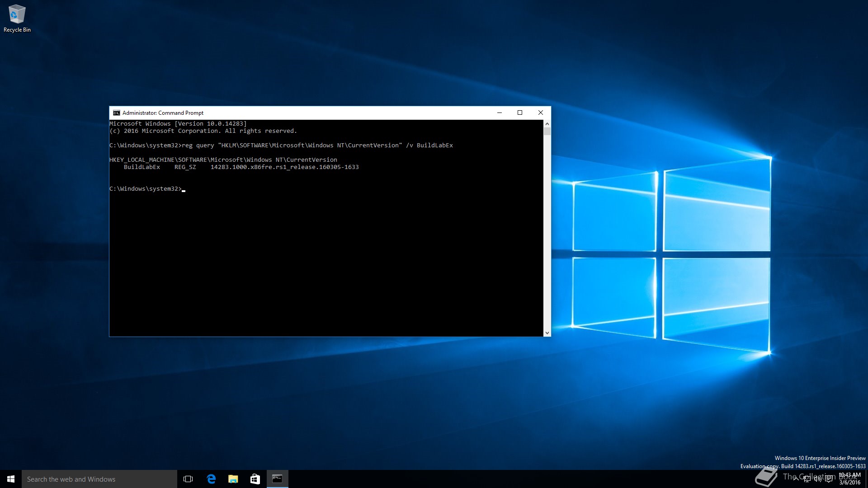Minimize the Administrator Command Prompt window
This screenshot has height=488, width=868.
(500, 113)
